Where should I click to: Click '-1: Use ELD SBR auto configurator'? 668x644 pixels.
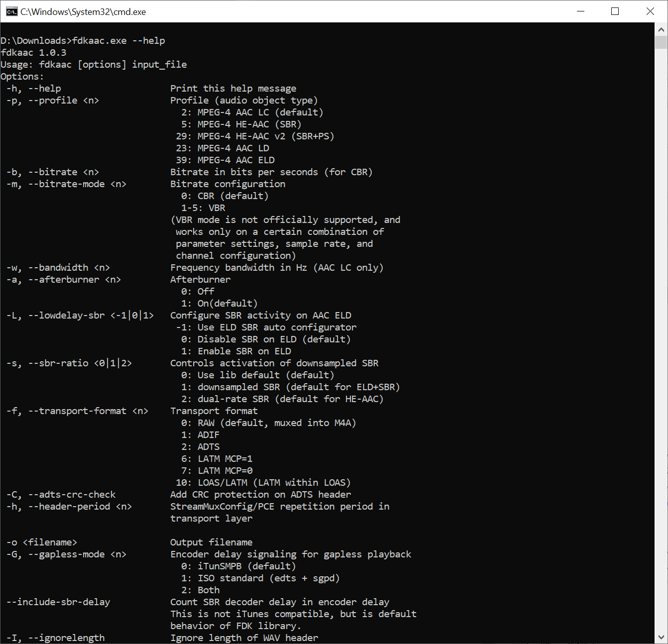click(x=266, y=327)
